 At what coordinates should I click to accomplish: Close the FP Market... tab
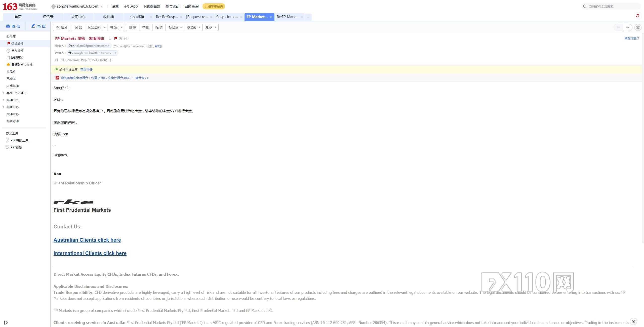tap(271, 17)
